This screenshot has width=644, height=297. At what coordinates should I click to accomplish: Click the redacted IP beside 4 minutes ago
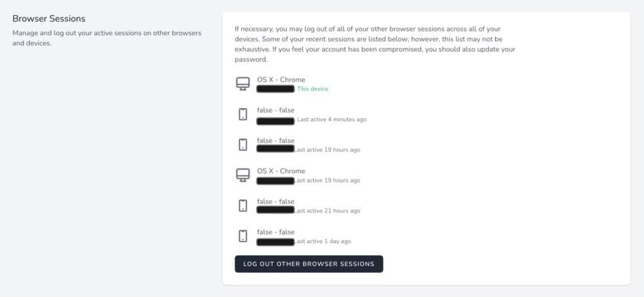click(x=275, y=121)
